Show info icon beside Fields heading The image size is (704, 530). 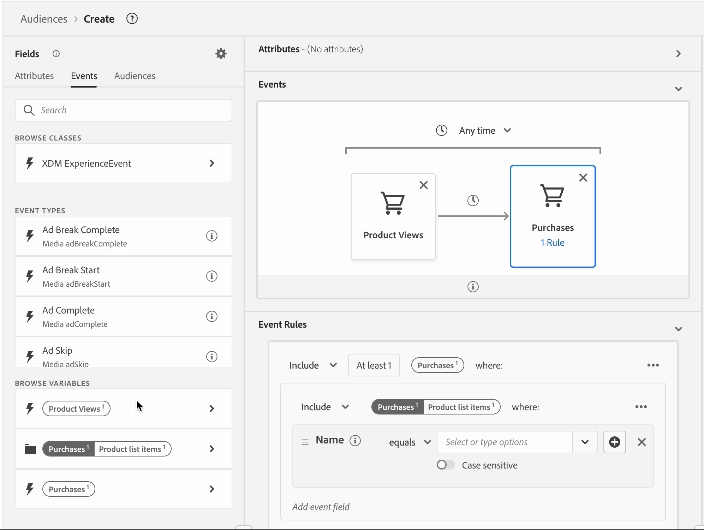[x=56, y=54]
